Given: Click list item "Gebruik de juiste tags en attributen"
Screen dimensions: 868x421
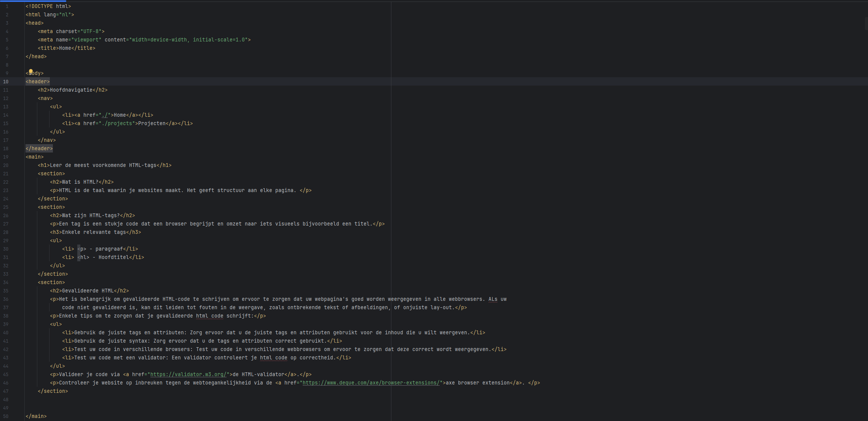Looking at the screenshot, I should pyautogui.click(x=274, y=333).
